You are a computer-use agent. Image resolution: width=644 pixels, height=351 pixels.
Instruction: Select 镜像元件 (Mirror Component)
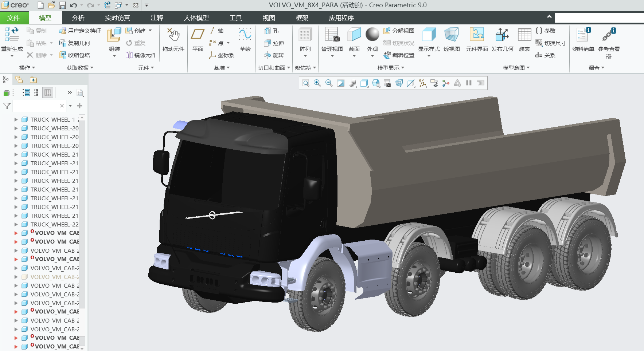coord(141,55)
